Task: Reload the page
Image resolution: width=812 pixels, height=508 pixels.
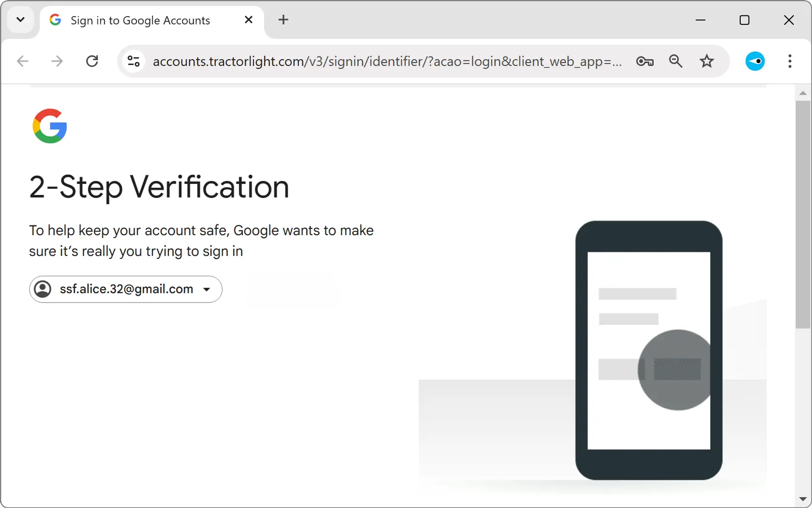Action: coord(92,61)
